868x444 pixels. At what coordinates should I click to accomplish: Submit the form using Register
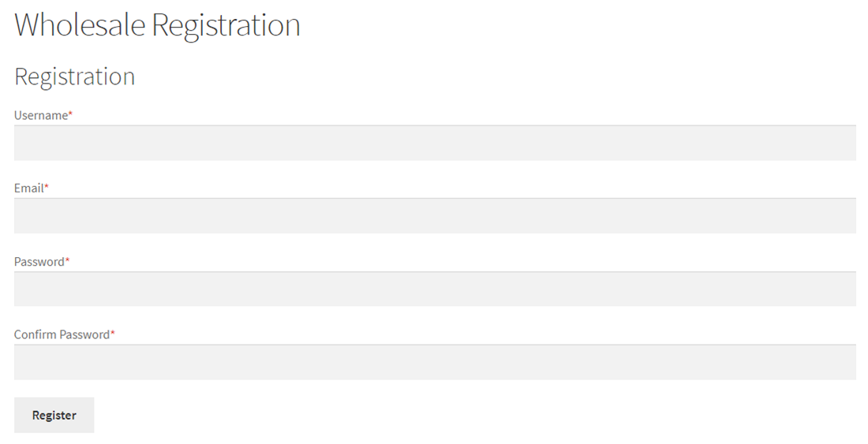(54, 415)
